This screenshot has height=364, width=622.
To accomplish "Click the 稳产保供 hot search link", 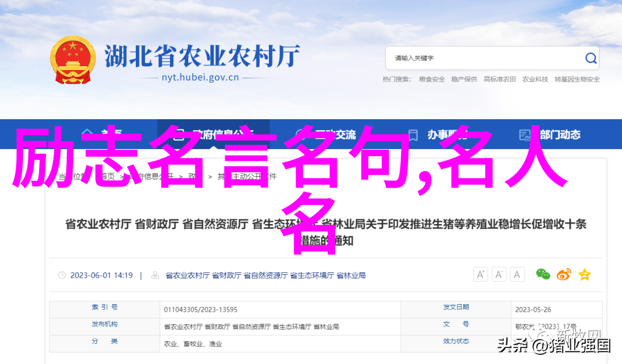I will [x=464, y=79].
